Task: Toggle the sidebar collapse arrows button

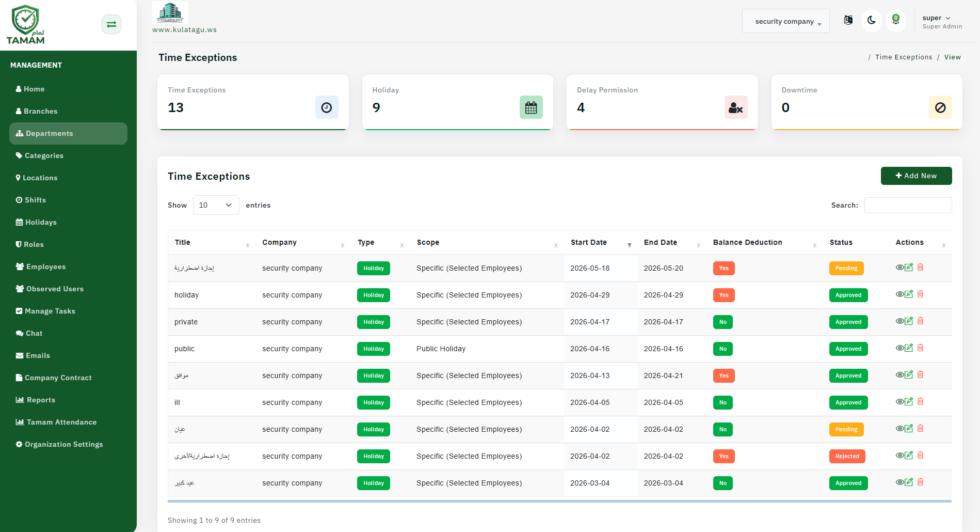Action: (111, 24)
